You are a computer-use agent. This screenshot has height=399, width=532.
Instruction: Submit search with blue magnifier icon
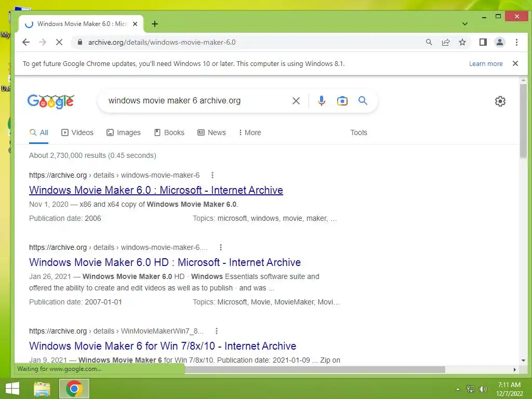[x=363, y=100]
